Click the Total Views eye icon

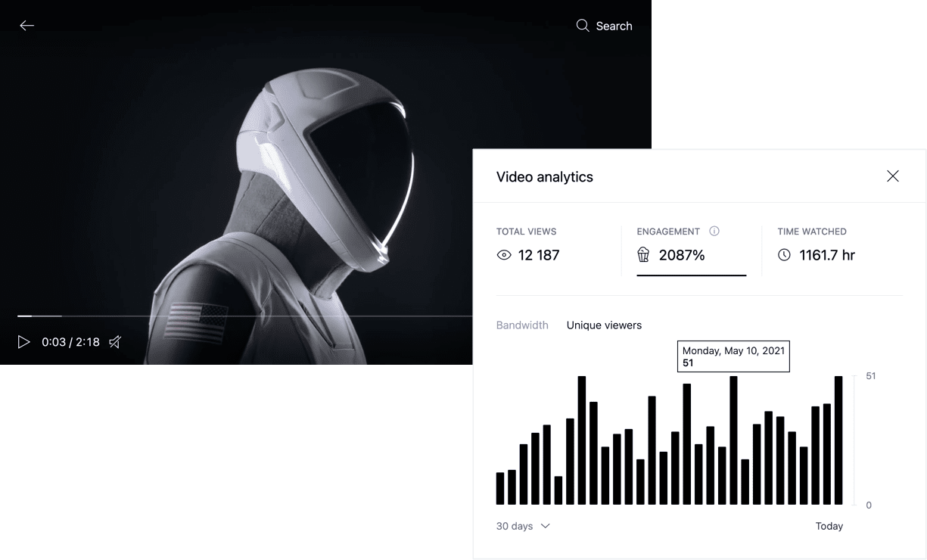coord(504,256)
